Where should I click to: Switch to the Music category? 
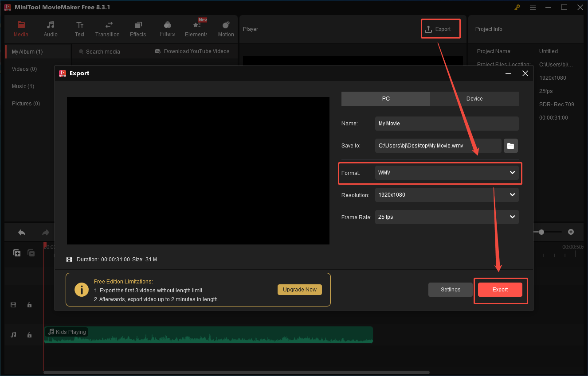[x=23, y=86]
